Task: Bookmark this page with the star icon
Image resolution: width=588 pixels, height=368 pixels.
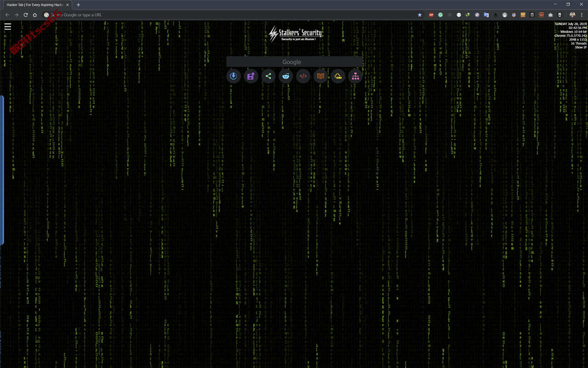Action: point(420,15)
